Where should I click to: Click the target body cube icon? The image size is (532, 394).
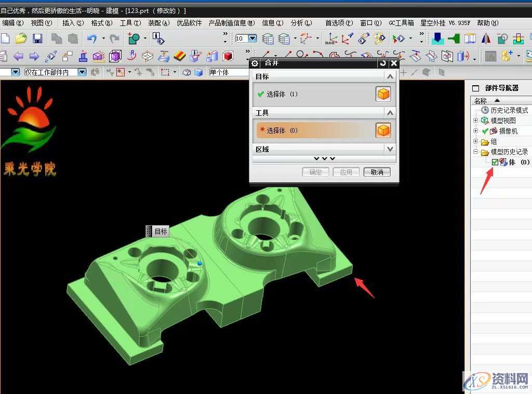[383, 94]
